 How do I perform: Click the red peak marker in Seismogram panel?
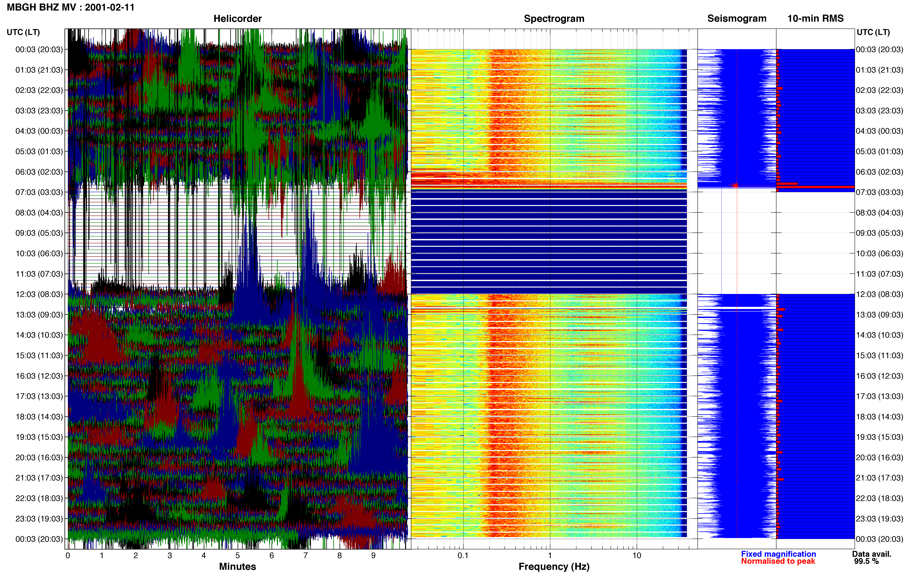click(x=735, y=185)
